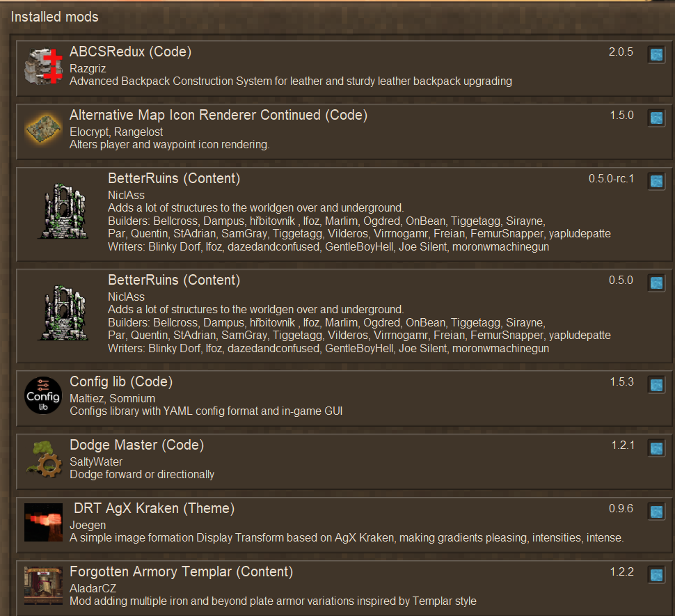This screenshot has width=675, height=616.
Task: Click the DRT AgX Kraken thumbnail icon
Action: 43,522
